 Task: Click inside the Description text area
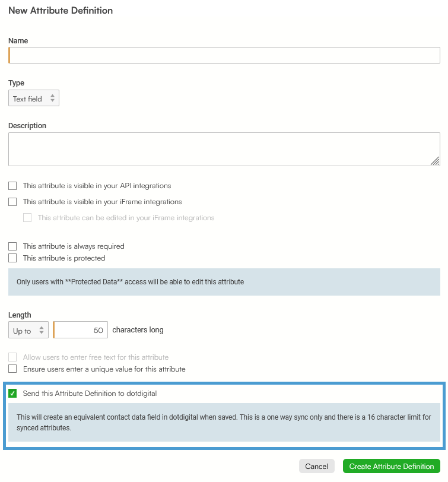click(x=224, y=150)
